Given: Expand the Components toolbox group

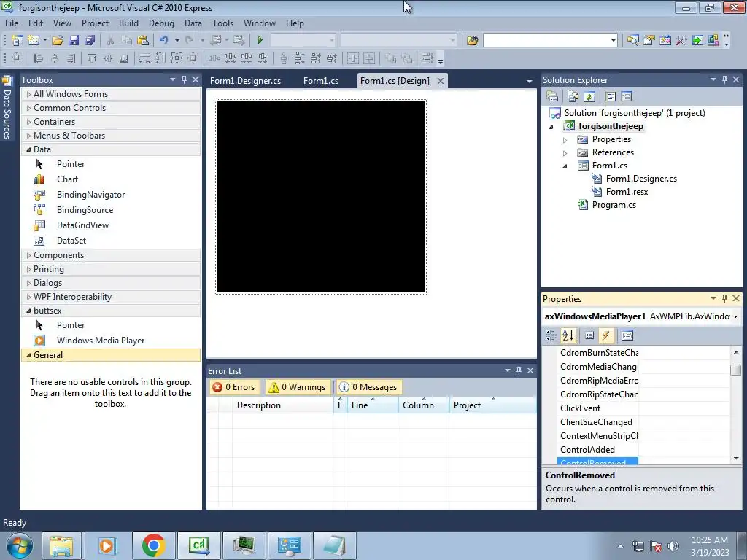Looking at the screenshot, I should coord(28,255).
